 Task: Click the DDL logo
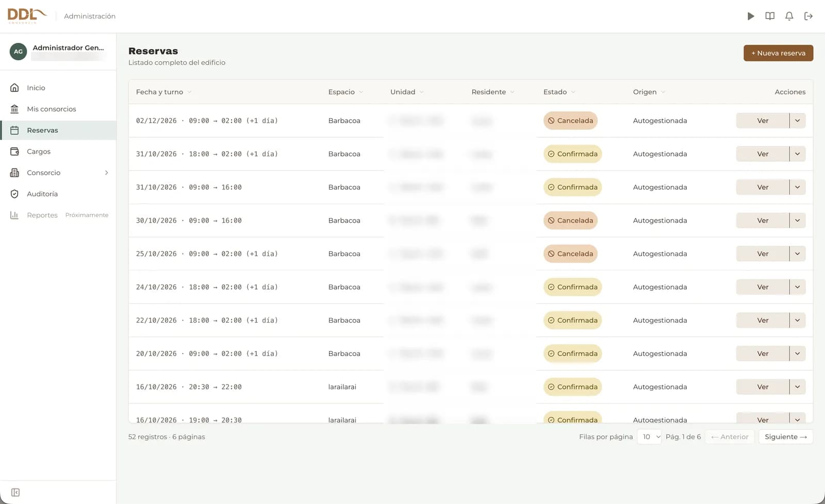(27, 16)
